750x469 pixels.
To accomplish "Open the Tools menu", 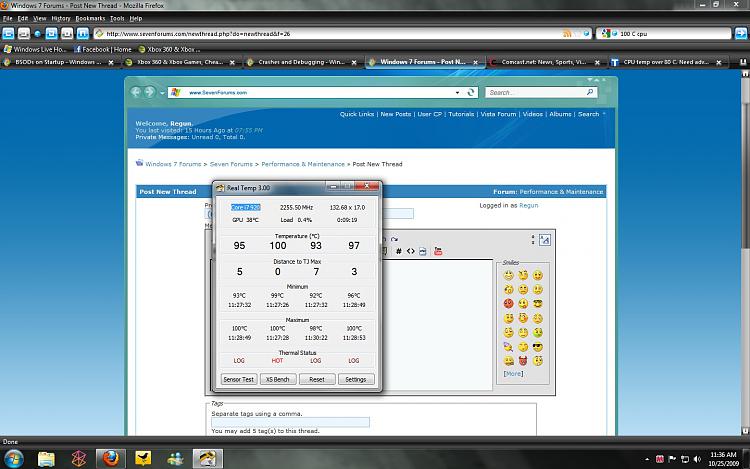I will coord(117,19).
